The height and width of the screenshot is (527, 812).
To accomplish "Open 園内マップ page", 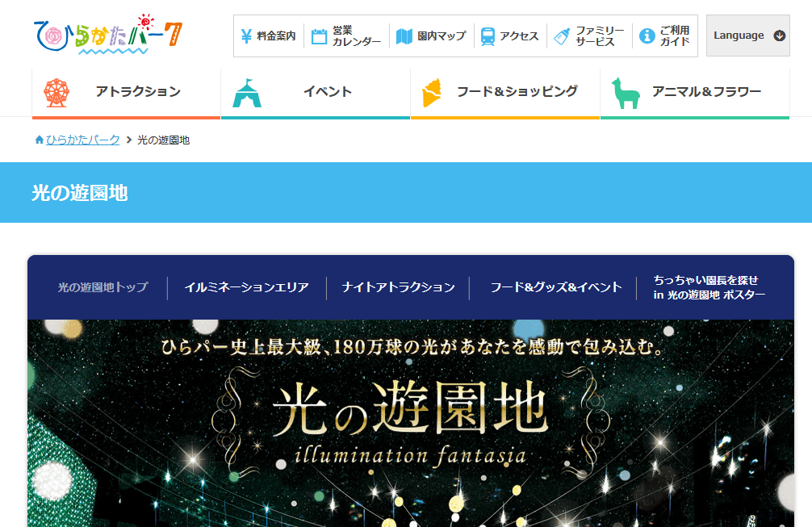I will click(431, 36).
